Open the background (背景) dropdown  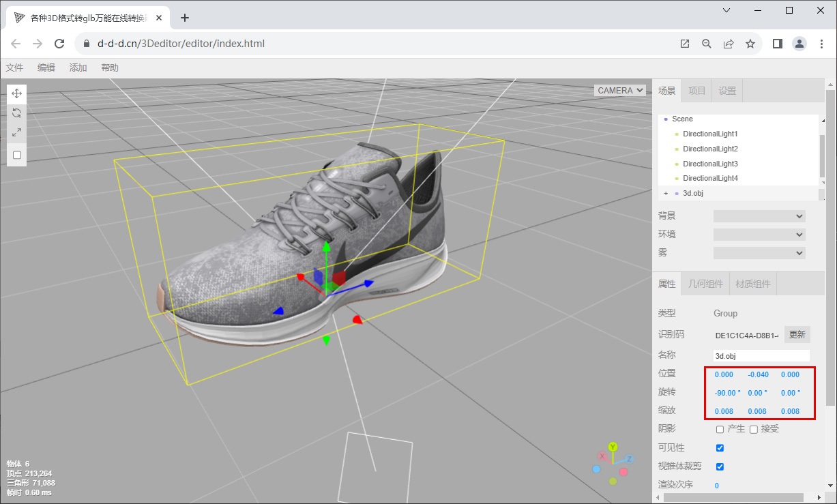tap(759, 216)
